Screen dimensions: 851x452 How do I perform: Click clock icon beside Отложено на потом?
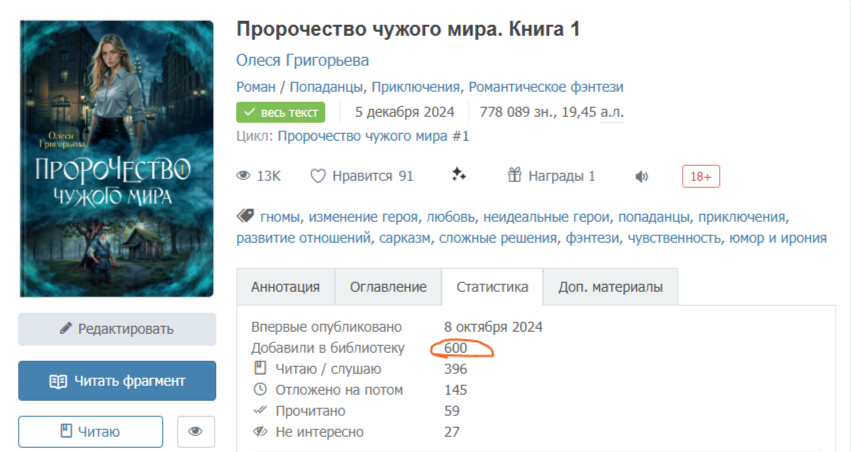(x=260, y=389)
